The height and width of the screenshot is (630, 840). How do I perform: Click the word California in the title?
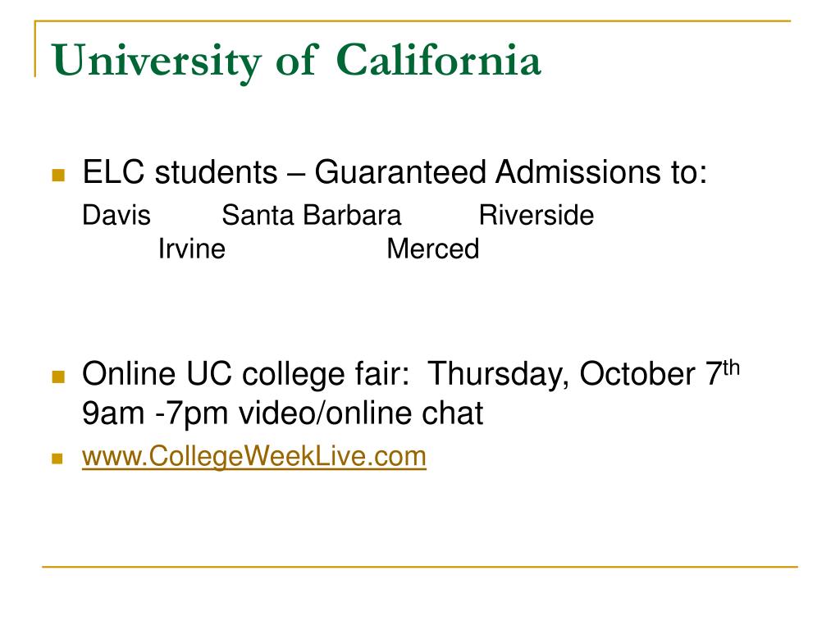[439, 59]
